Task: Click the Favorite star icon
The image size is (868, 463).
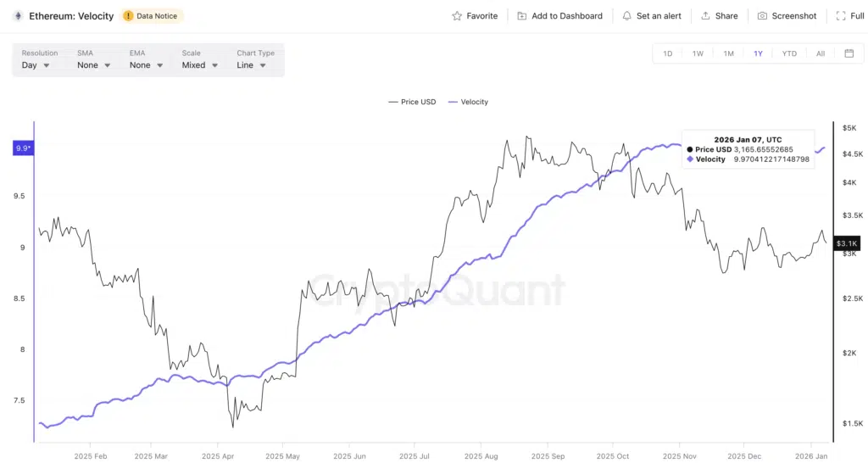Action: tap(457, 16)
